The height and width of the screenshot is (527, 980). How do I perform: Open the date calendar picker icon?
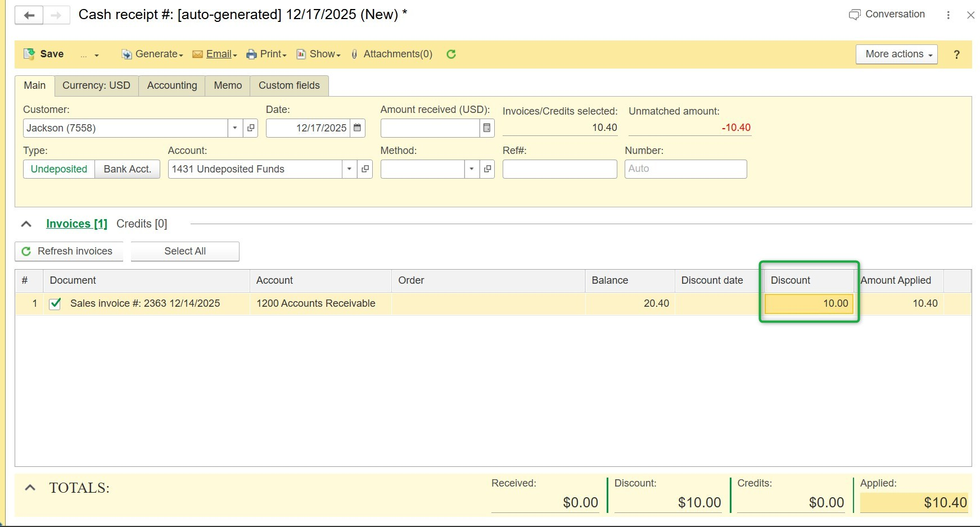click(x=357, y=128)
